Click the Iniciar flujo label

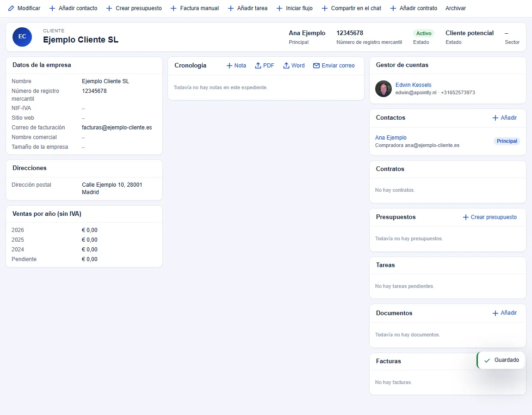click(x=299, y=8)
